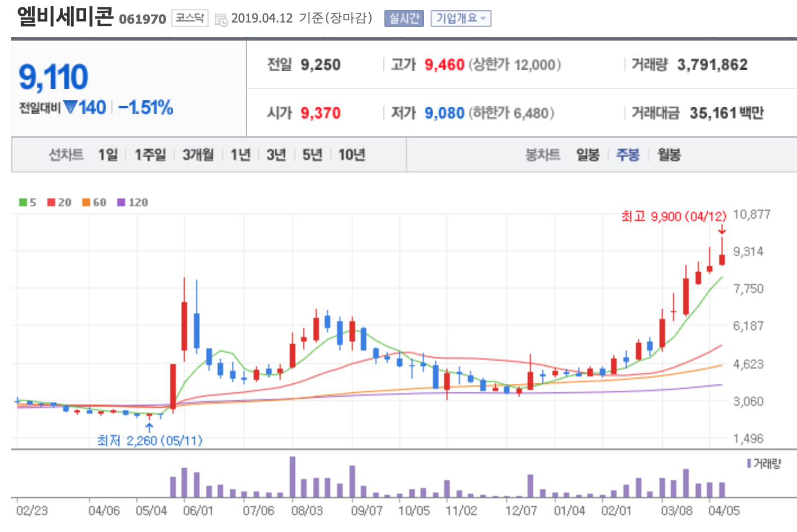Click the red 20 moving average legend

tap(59, 202)
